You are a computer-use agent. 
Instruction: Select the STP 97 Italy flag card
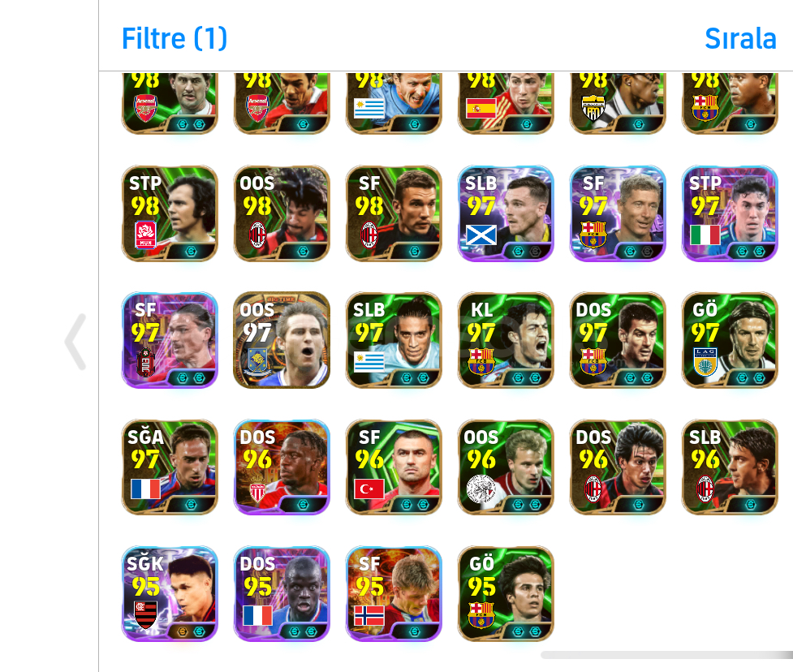730,213
